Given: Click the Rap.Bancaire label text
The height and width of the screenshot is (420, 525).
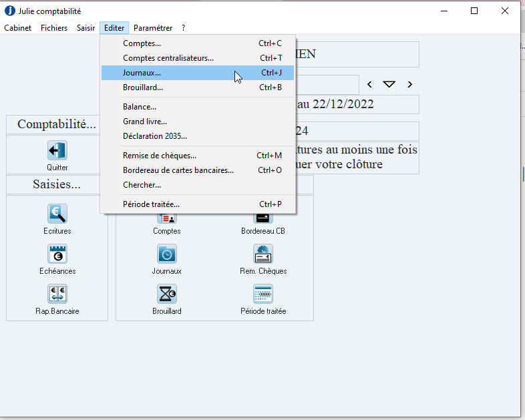Looking at the screenshot, I should pos(57,311).
